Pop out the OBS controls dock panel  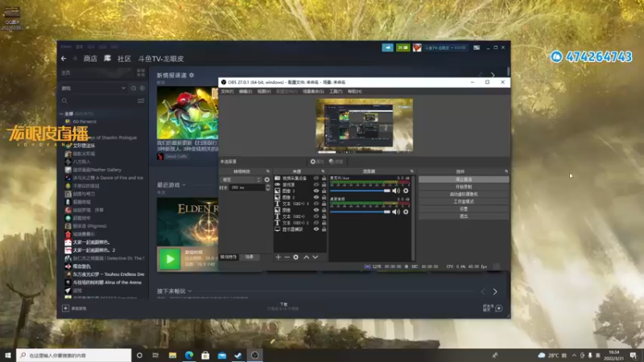[506, 171]
